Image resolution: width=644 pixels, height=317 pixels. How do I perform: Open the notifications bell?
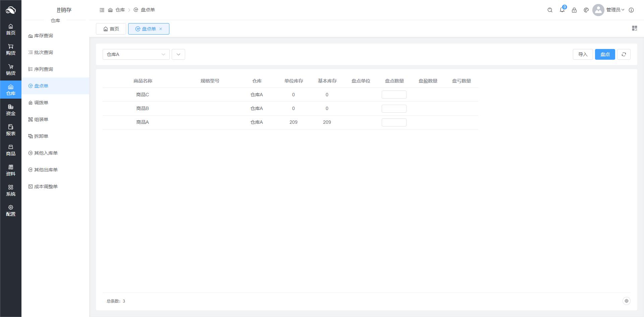pyautogui.click(x=562, y=10)
